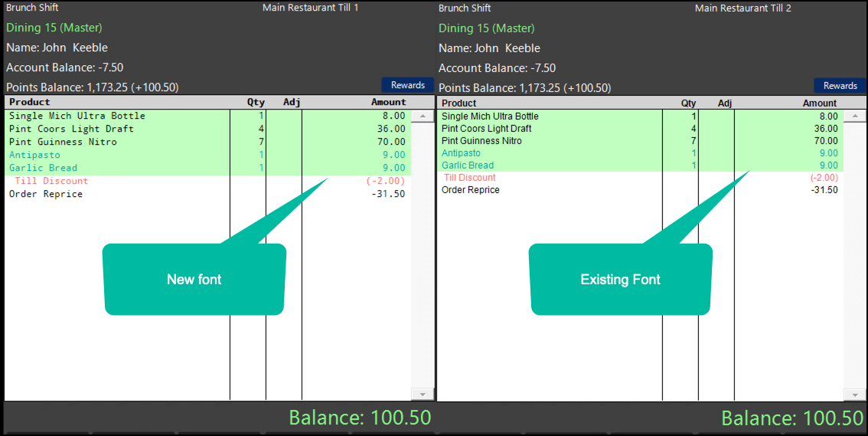The image size is (868, 436).
Task: Click Product column header in Till 1
Action: click(x=29, y=102)
